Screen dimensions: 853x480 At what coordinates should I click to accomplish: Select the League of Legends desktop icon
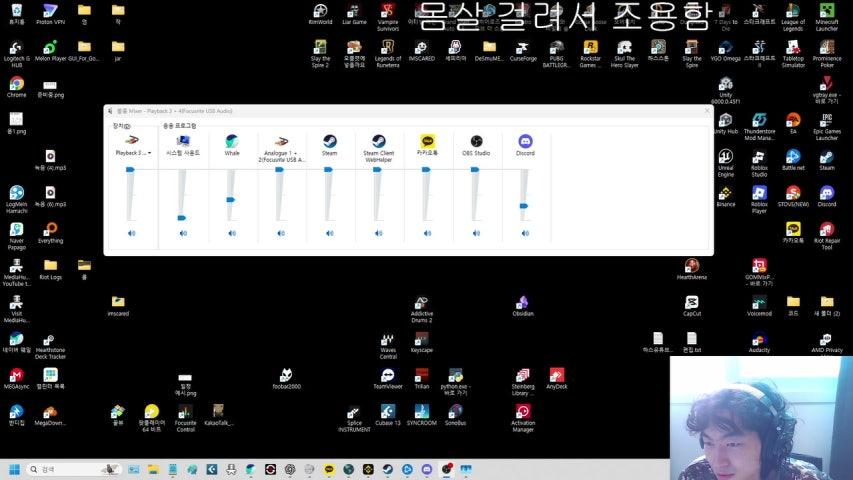[x=793, y=17]
